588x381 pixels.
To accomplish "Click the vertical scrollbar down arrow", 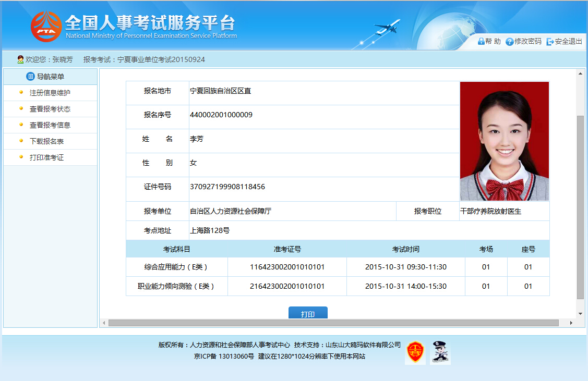I will [580, 314].
